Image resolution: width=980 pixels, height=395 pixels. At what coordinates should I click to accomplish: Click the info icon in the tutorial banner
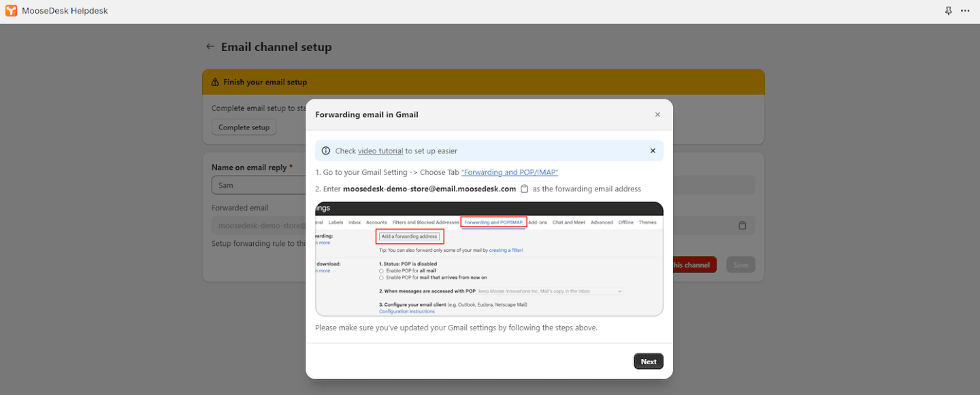pyautogui.click(x=326, y=151)
